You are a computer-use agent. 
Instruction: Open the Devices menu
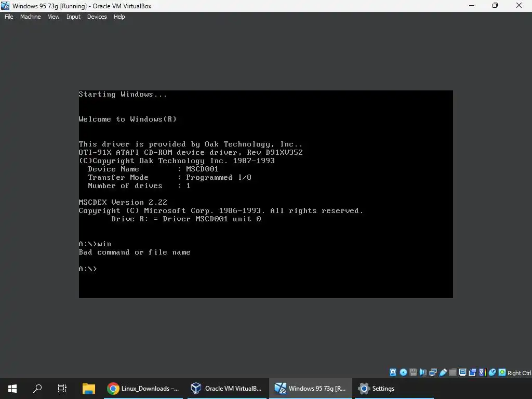(97, 17)
